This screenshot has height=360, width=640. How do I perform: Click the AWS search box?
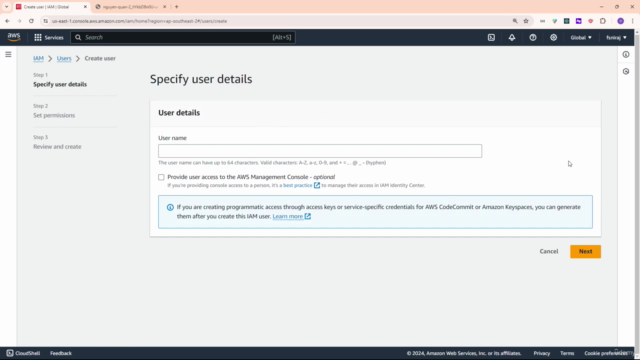[x=183, y=38]
